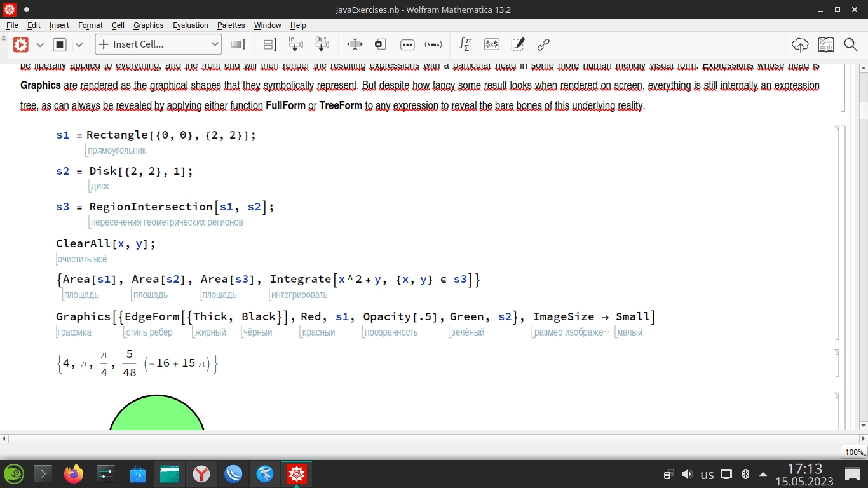This screenshot has height=488, width=868.
Task: Click the vertical scrollbar down arrow
Action: 864,426
